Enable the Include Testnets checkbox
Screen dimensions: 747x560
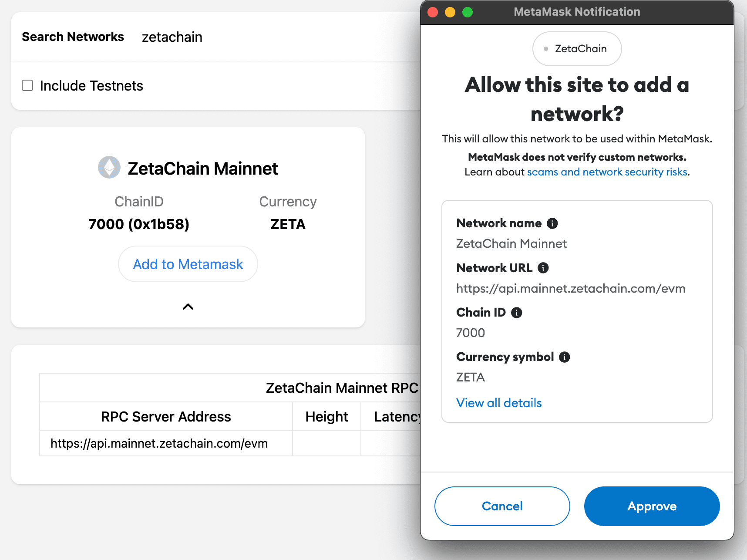click(x=27, y=85)
